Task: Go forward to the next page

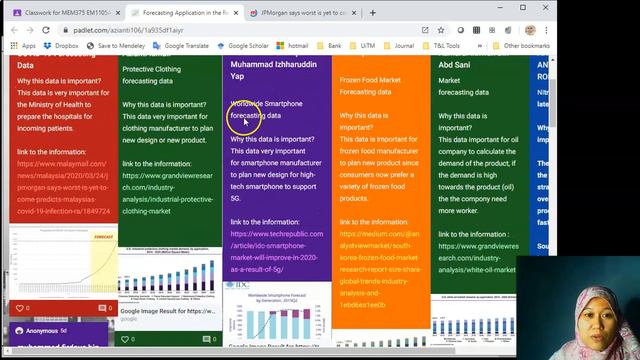Action: [x=30, y=30]
